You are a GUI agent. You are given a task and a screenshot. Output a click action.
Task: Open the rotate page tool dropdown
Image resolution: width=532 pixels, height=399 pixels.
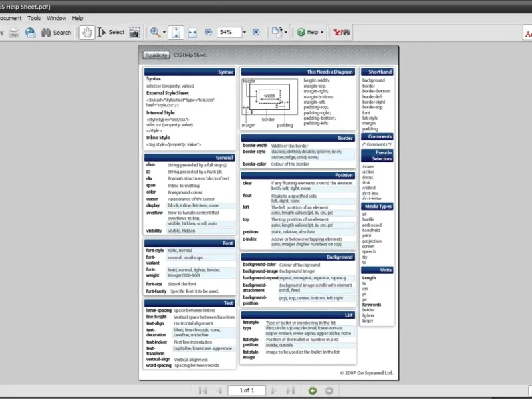coord(285,32)
